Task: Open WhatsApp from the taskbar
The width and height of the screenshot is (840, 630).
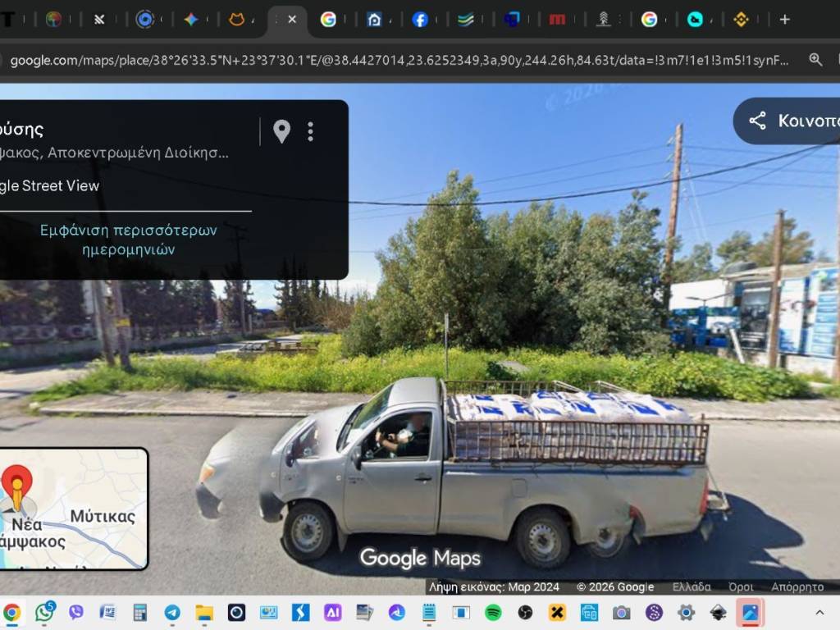Action: pos(44,612)
